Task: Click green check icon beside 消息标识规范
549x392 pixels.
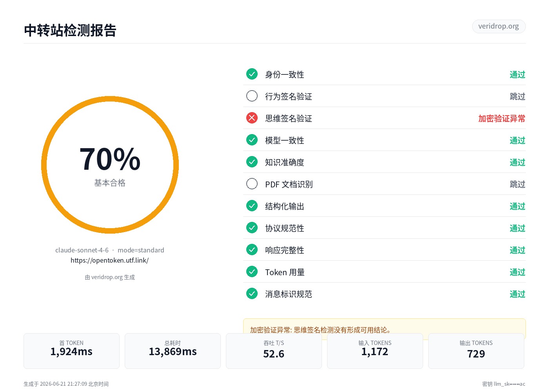Action: click(252, 294)
